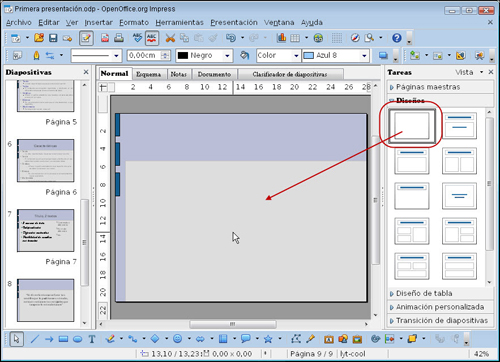The width and height of the screenshot is (500, 362).
Task: Cut selection with scissors icon
Action: coord(170,38)
